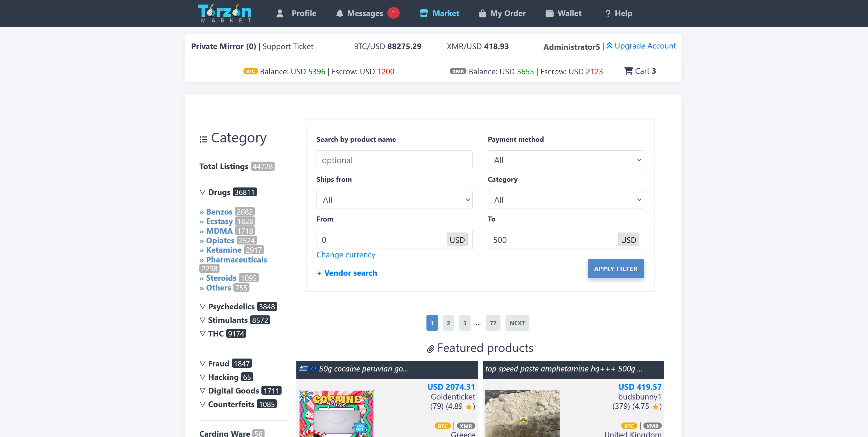Image resolution: width=868 pixels, height=437 pixels.
Task: Click the Torzon Market logo
Action: click(225, 13)
